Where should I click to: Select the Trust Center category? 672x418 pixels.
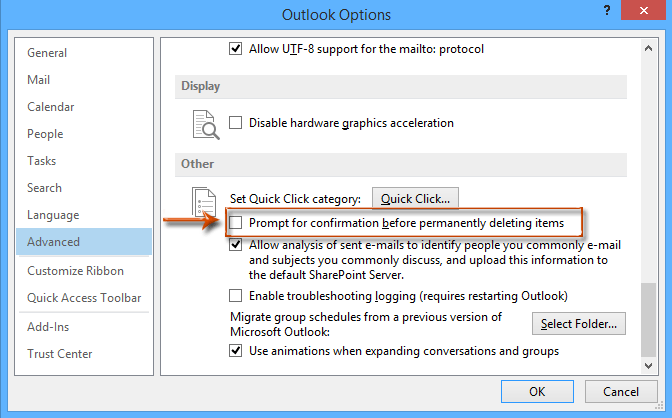click(x=60, y=353)
